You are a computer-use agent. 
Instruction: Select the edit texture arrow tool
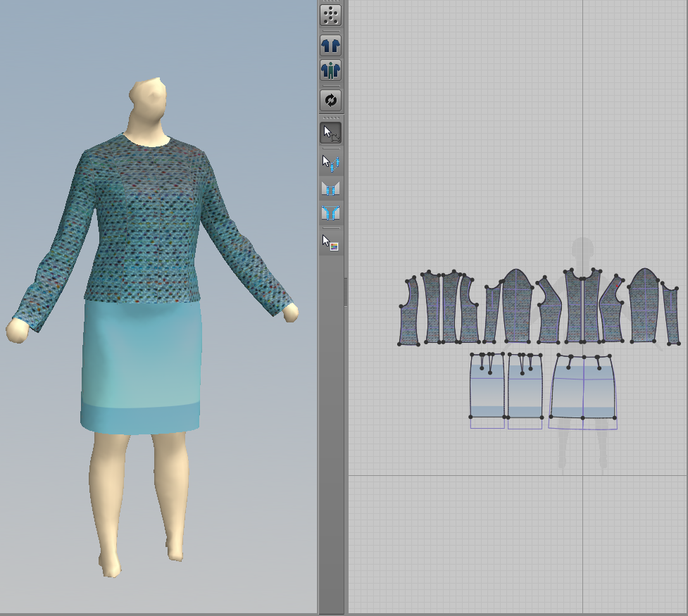pyautogui.click(x=330, y=243)
